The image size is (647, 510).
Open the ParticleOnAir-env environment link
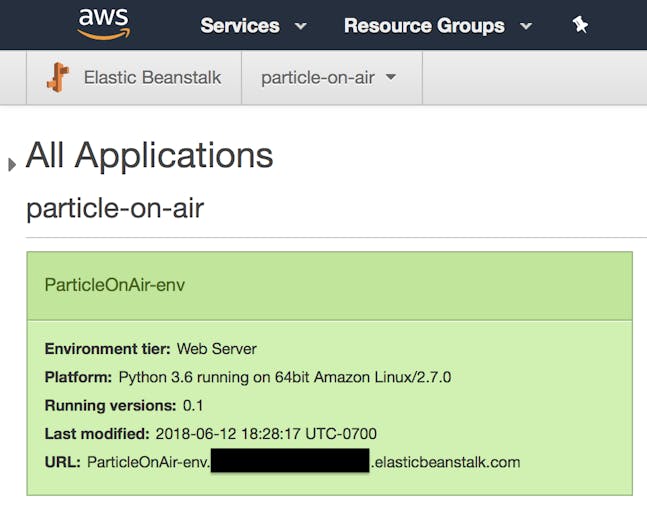pos(115,285)
